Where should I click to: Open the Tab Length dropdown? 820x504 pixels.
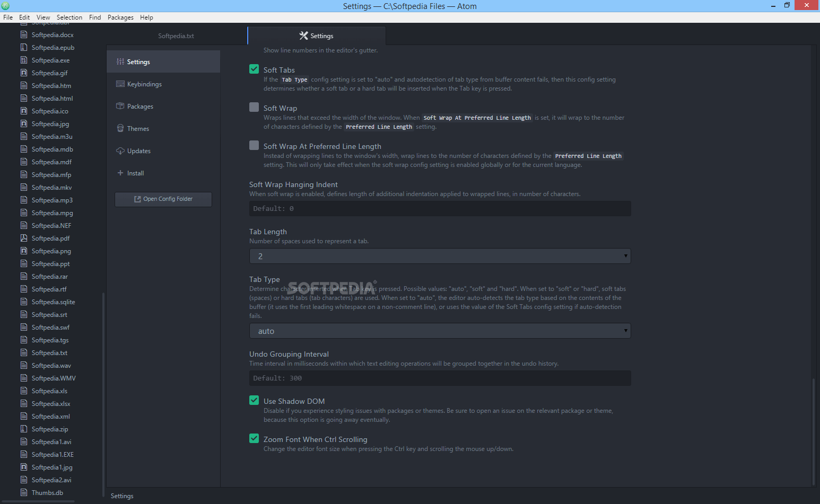[x=440, y=256]
